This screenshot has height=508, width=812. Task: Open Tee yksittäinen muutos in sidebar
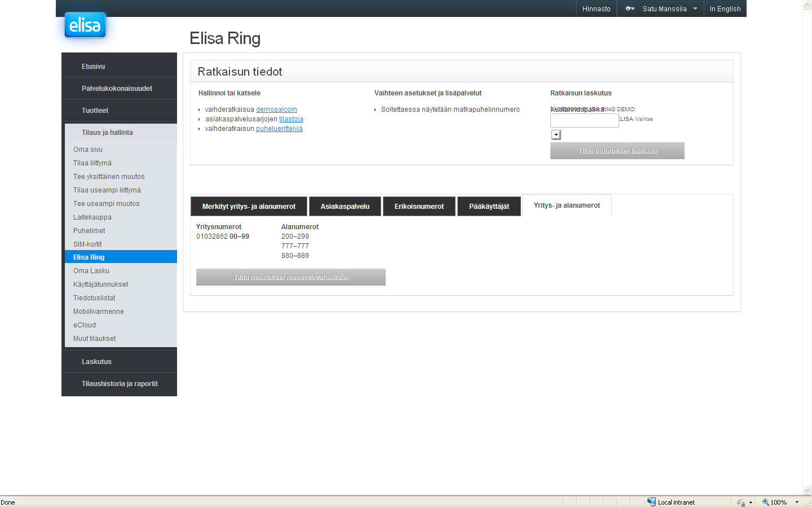(109, 177)
